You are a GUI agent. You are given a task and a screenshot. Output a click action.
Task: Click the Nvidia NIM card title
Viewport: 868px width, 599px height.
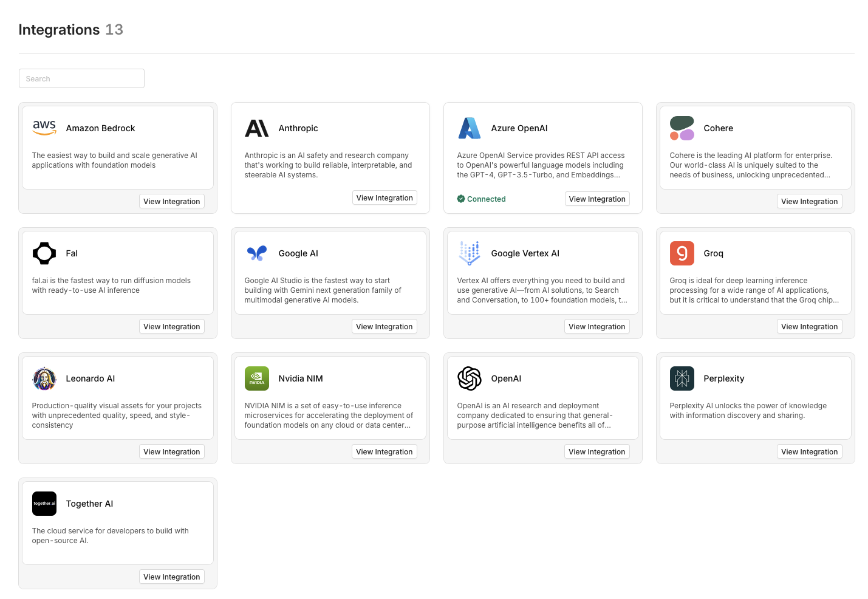point(301,378)
